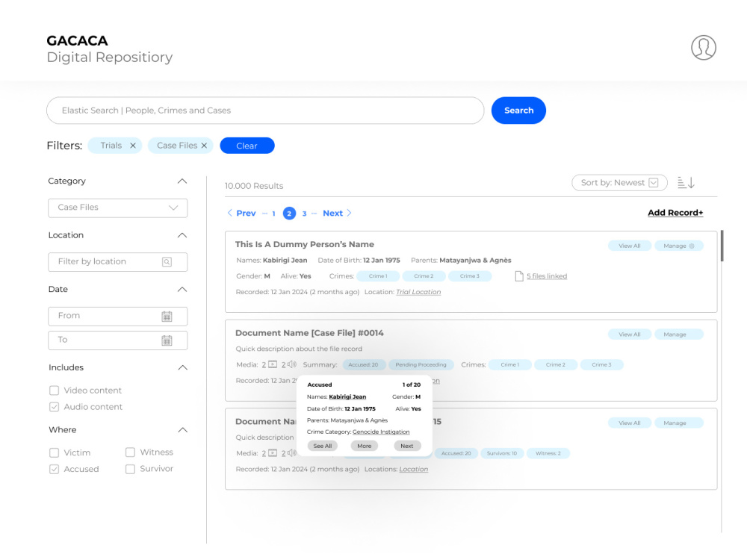Image resolution: width=747 pixels, height=560 pixels.
Task: Click video media icon in the third record
Action: pyautogui.click(x=273, y=453)
